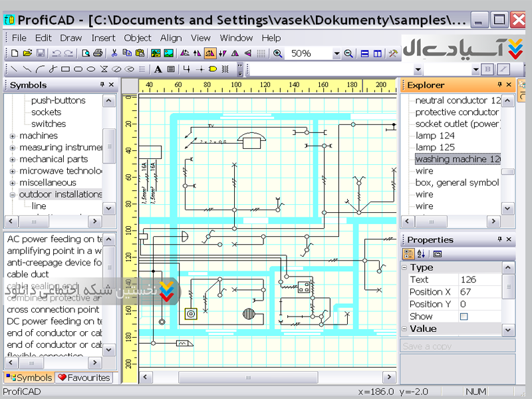Select the rectangle drawing tool
The height and width of the screenshot is (399, 532).
click(65, 68)
